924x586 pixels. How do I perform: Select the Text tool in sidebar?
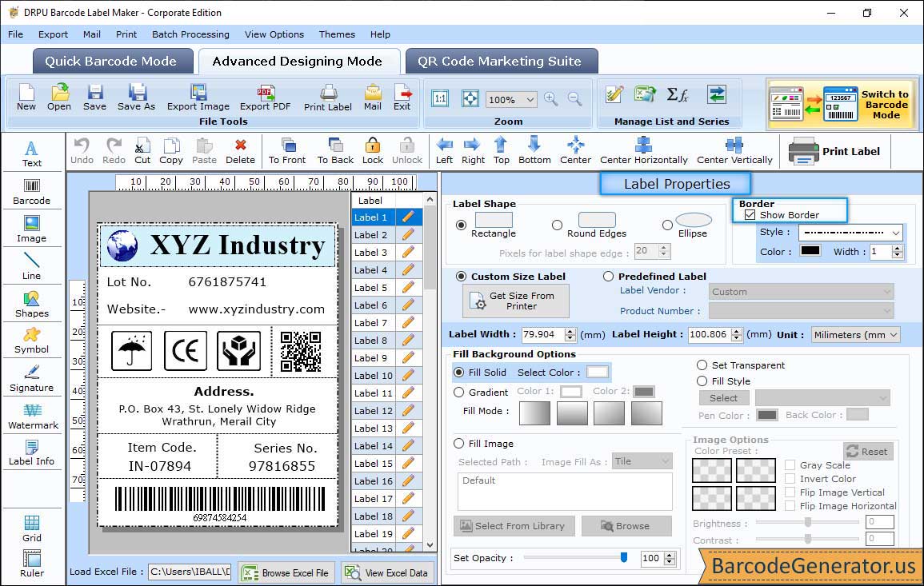point(32,154)
